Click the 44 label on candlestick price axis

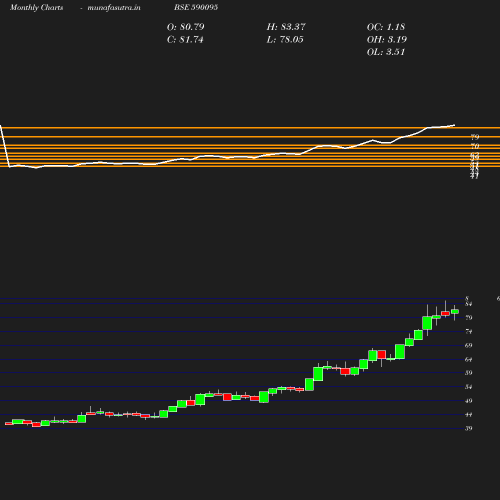469,415
